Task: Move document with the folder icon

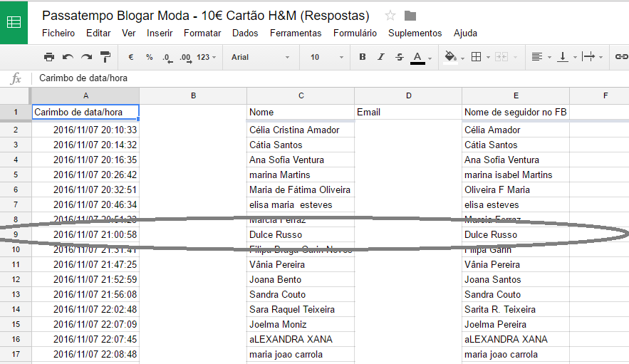Action: tap(410, 16)
